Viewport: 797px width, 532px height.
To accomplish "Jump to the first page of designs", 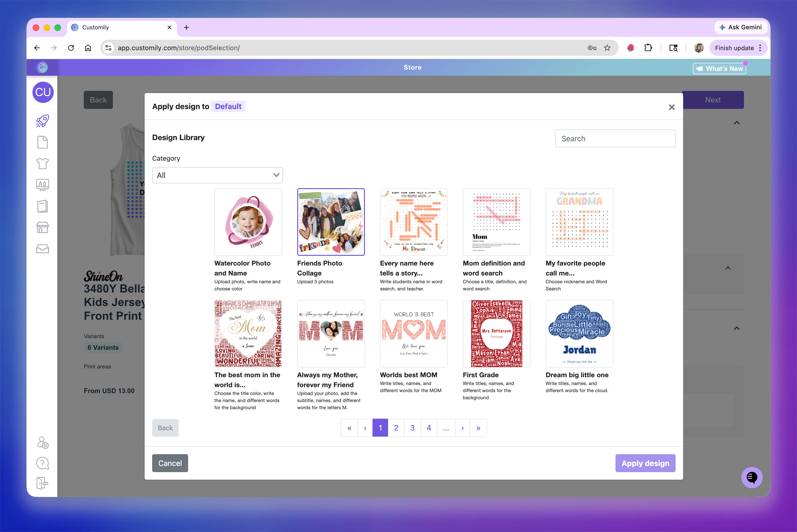I will [349, 428].
